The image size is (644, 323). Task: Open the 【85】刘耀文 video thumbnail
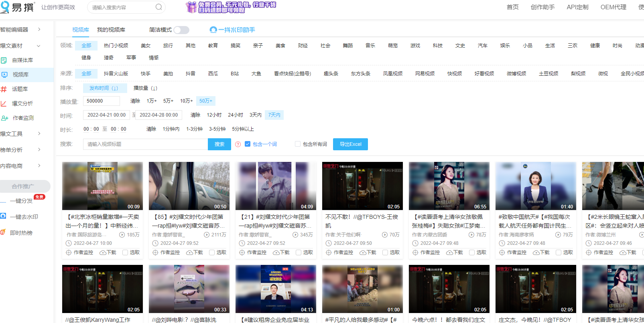(x=189, y=186)
